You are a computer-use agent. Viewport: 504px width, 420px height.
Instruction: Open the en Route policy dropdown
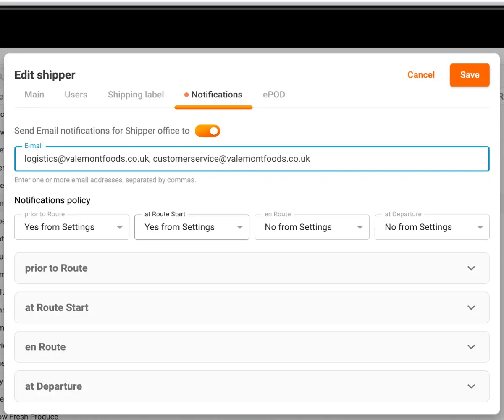coord(312,227)
